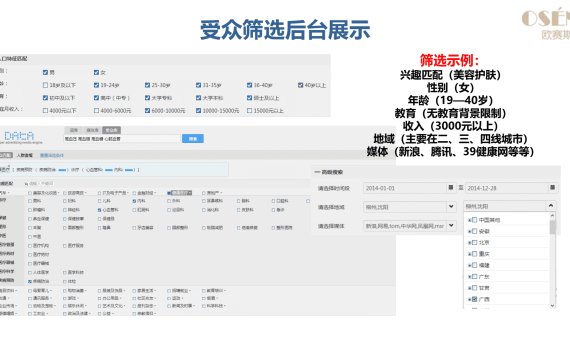Uncheck the 31-35岁 age checkbox
The image size is (570, 360).
[x=198, y=85]
